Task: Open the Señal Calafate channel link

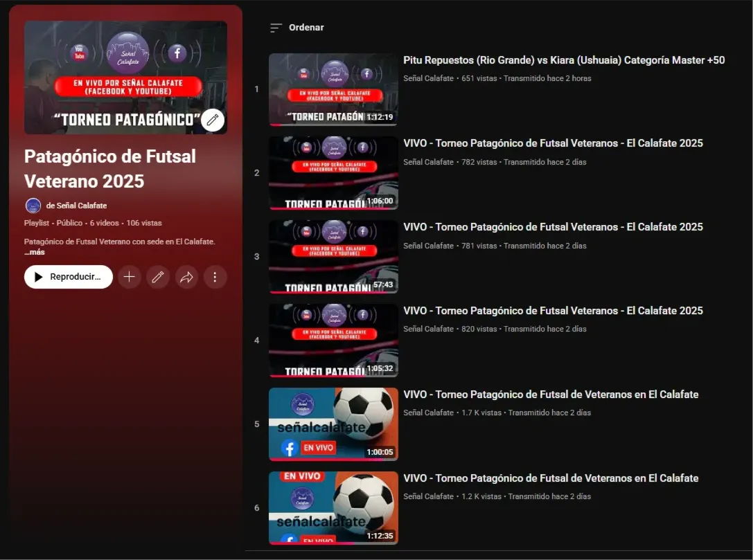Action: point(81,205)
